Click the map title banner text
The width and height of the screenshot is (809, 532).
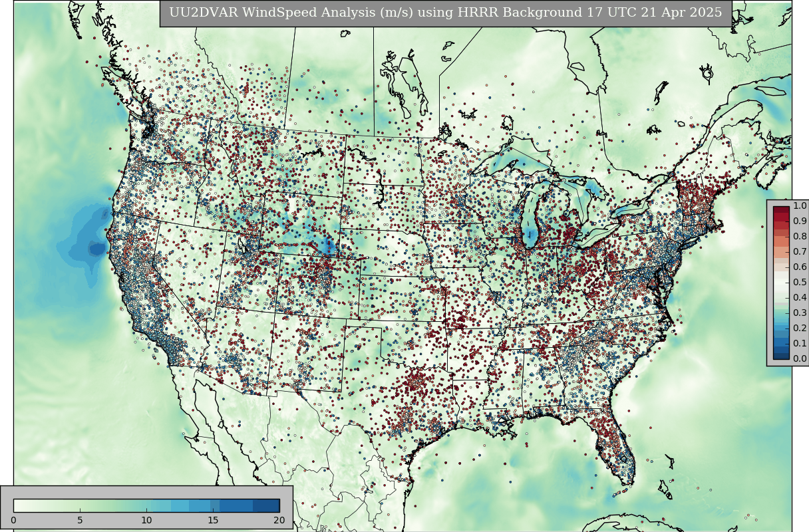pos(445,13)
